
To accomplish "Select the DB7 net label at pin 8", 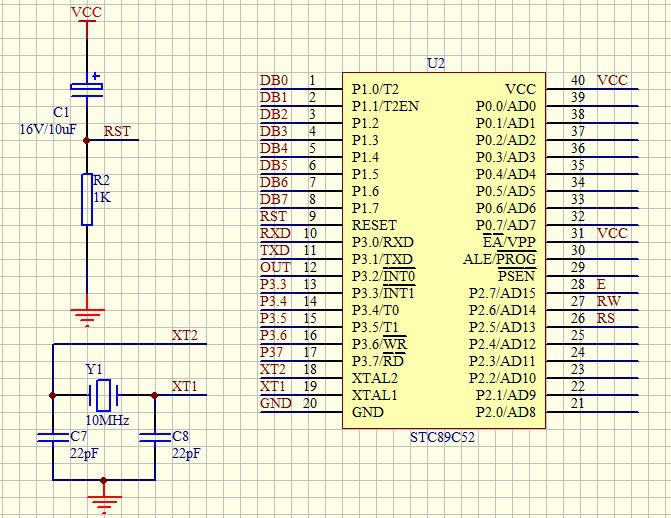I will [274, 199].
